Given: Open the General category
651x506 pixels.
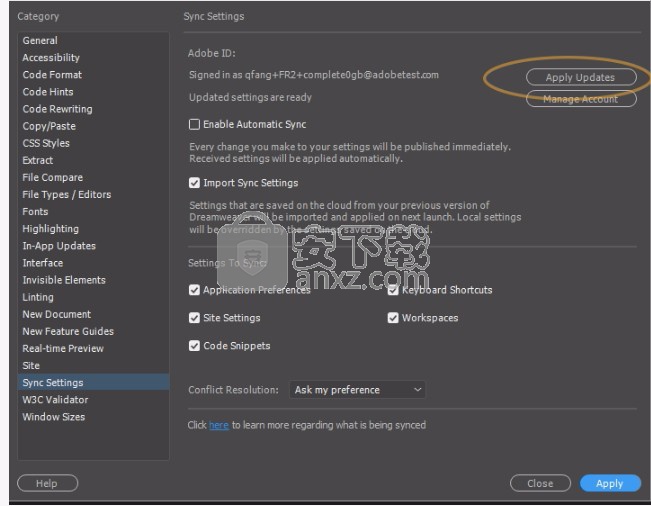Looking at the screenshot, I should (93, 41).
